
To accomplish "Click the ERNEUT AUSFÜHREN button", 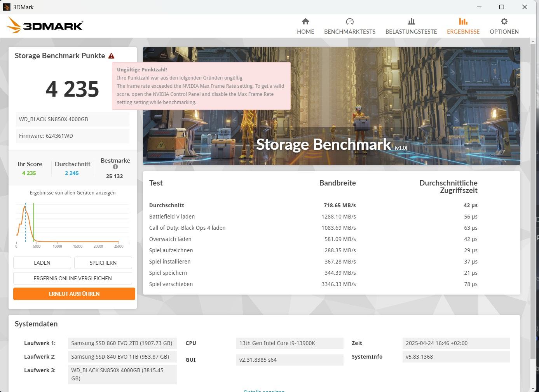I will click(74, 294).
